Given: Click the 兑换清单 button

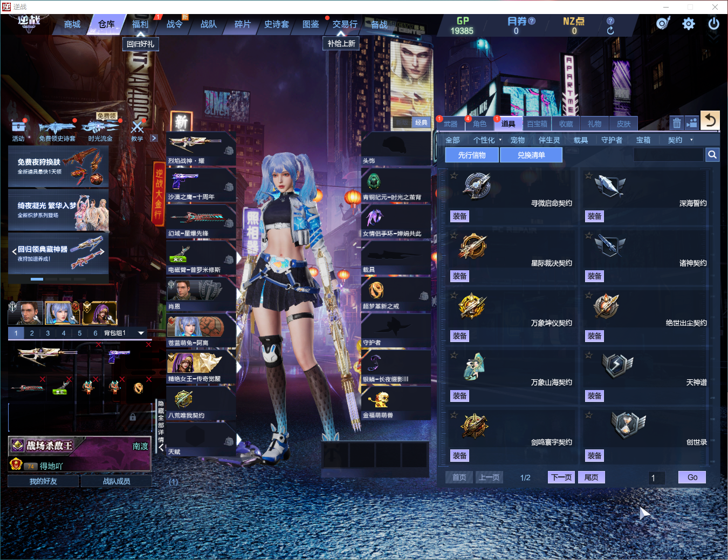Looking at the screenshot, I should [531, 155].
